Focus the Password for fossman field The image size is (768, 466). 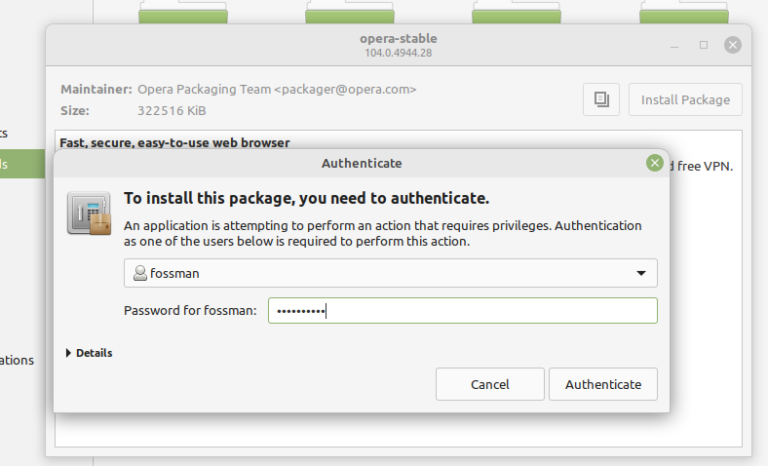point(462,311)
